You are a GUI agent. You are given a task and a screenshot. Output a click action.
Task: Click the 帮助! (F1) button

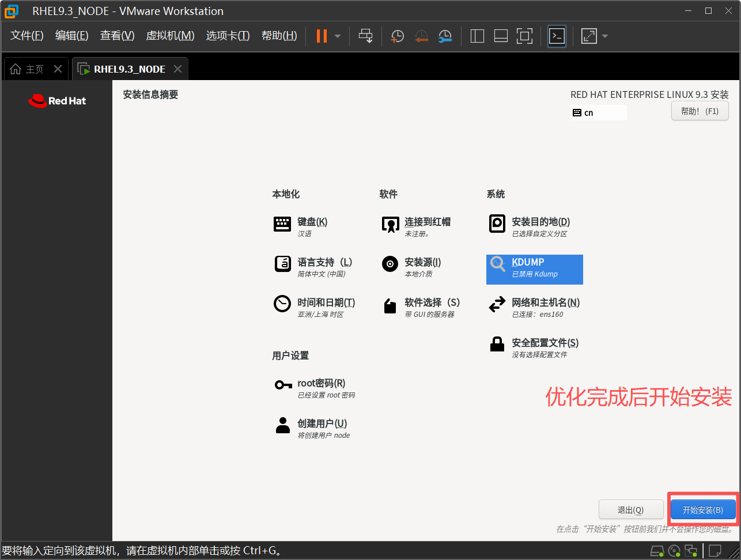tap(700, 111)
